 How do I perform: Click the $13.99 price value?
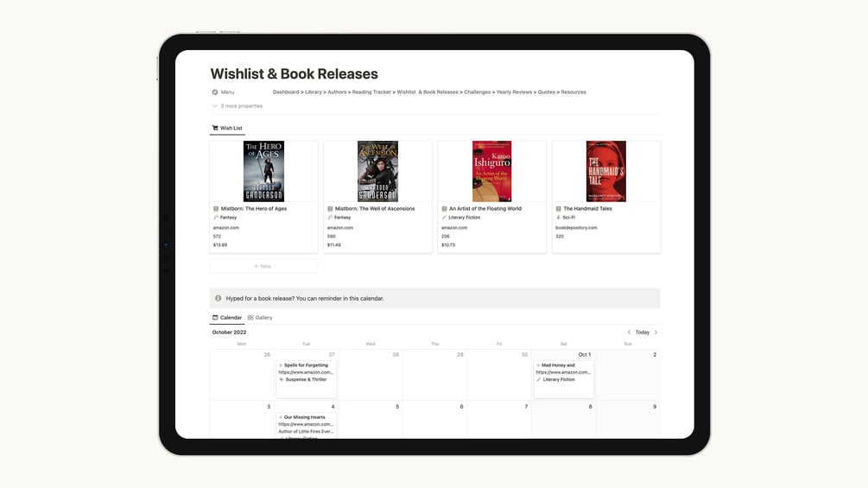click(220, 245)
